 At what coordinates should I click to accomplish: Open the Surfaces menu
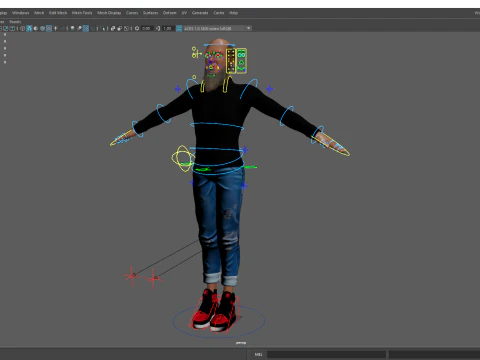(150, 13)
